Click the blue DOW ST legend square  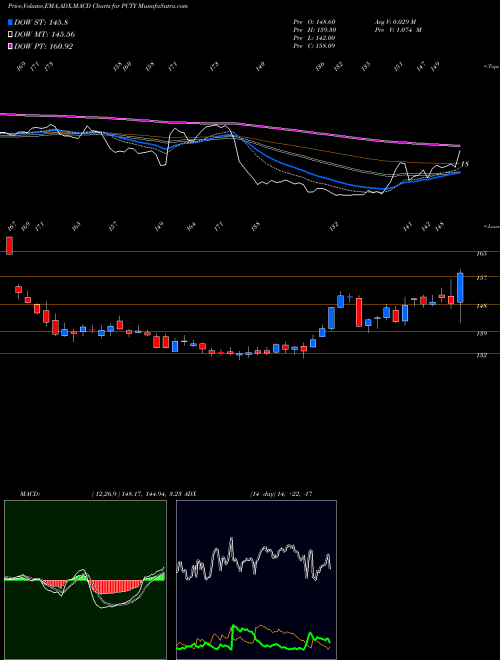point(10,22)
